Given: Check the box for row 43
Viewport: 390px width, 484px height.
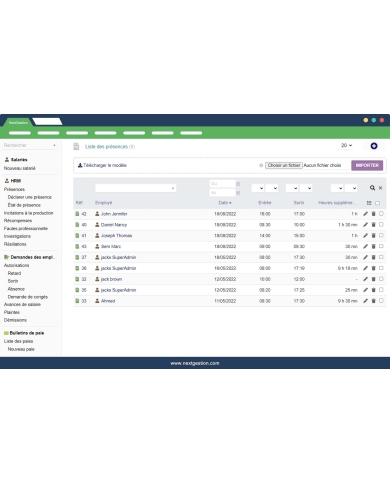Looking at the screenshot, I should tap(381, 246).
